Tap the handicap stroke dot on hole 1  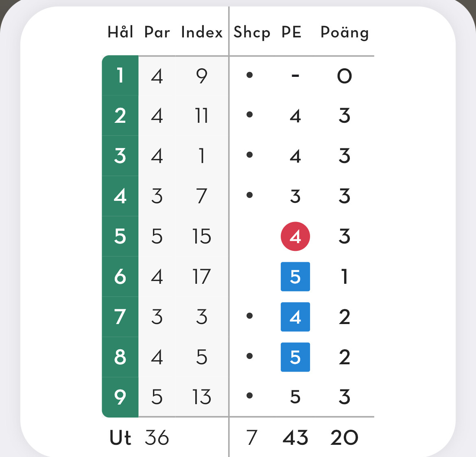(249, 75)
